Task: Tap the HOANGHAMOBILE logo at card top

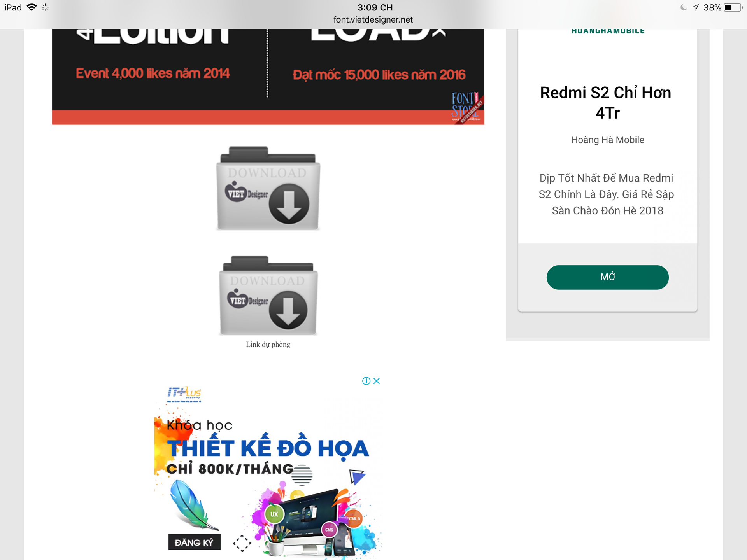Action: pos(608,31)
